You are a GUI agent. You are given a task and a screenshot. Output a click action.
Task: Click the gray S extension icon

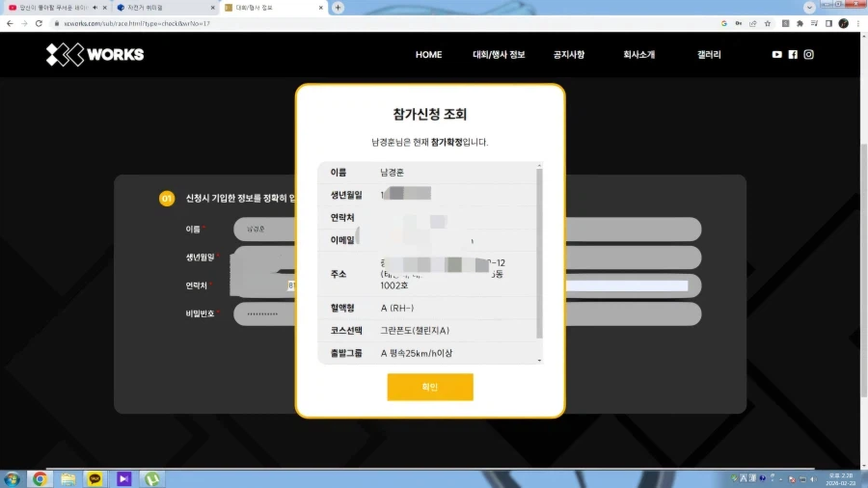pyautogui.click(x=785, y=23)
